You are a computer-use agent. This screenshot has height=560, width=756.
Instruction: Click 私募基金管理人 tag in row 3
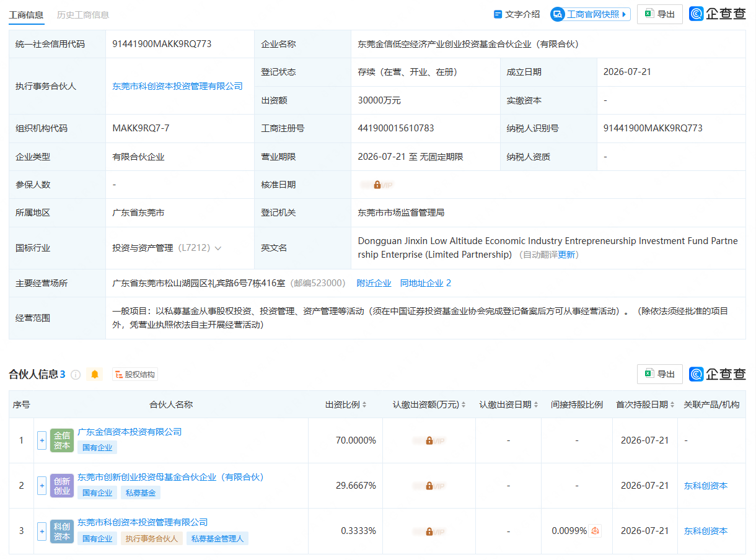pos(218,538)
